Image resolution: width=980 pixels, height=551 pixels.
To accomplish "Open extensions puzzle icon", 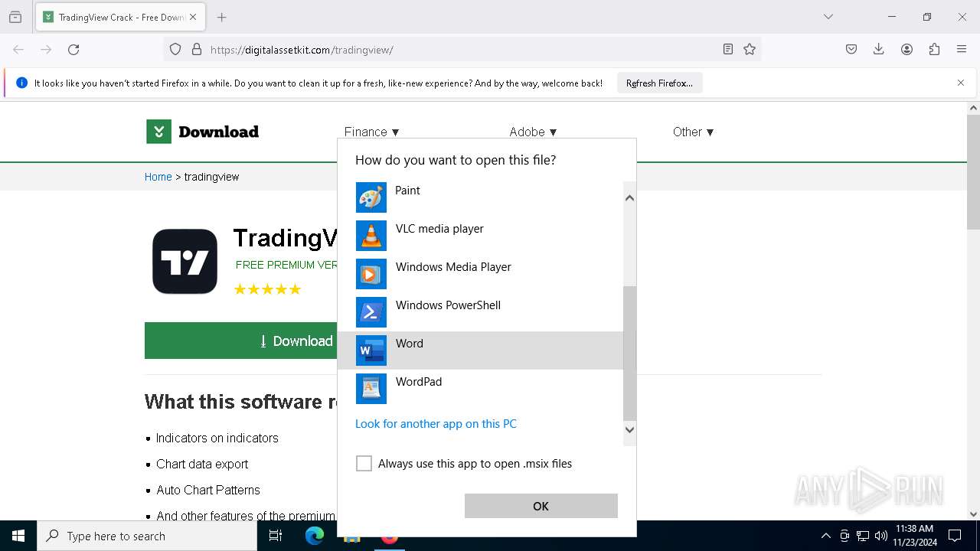I will pyautogui.click(x=934, y=50).
